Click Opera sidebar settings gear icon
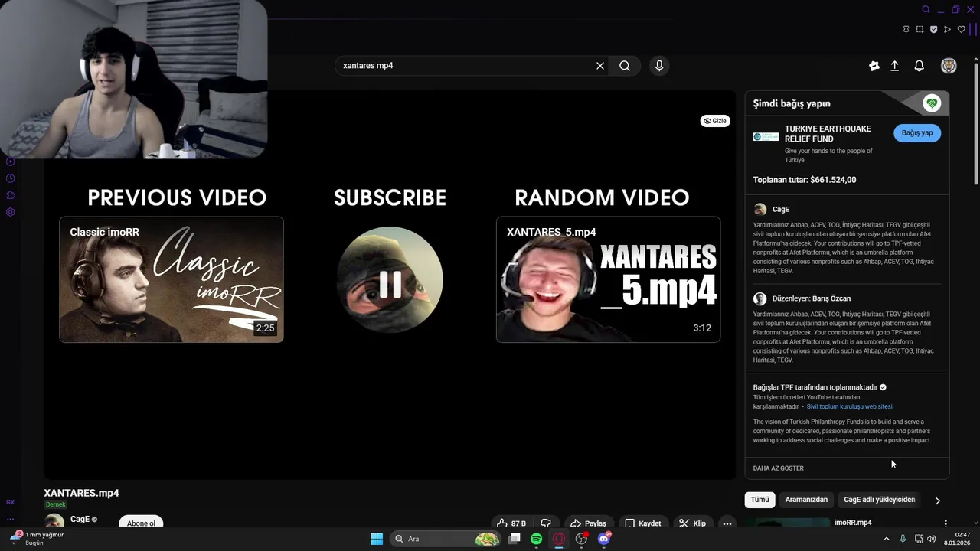980x551 pixels. click(x=11, y=212)
